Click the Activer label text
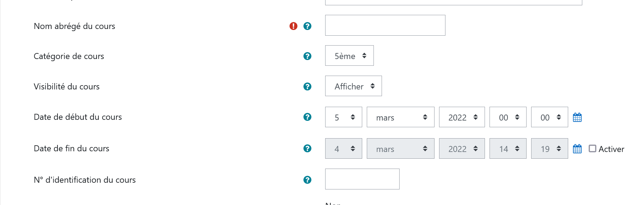 coord(611,149)
